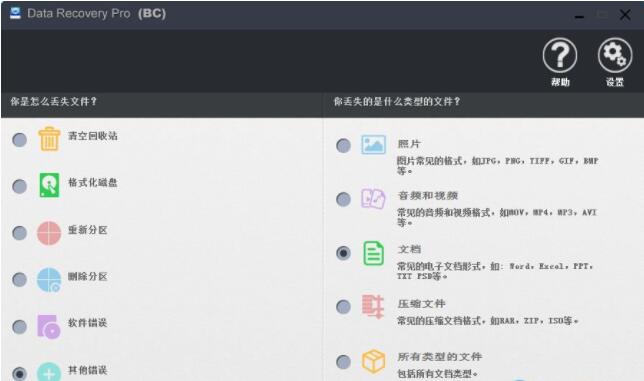Click the 格式化磁盘 label
The width and height of the screenshot is (644, 381).
tap(93, 182)
